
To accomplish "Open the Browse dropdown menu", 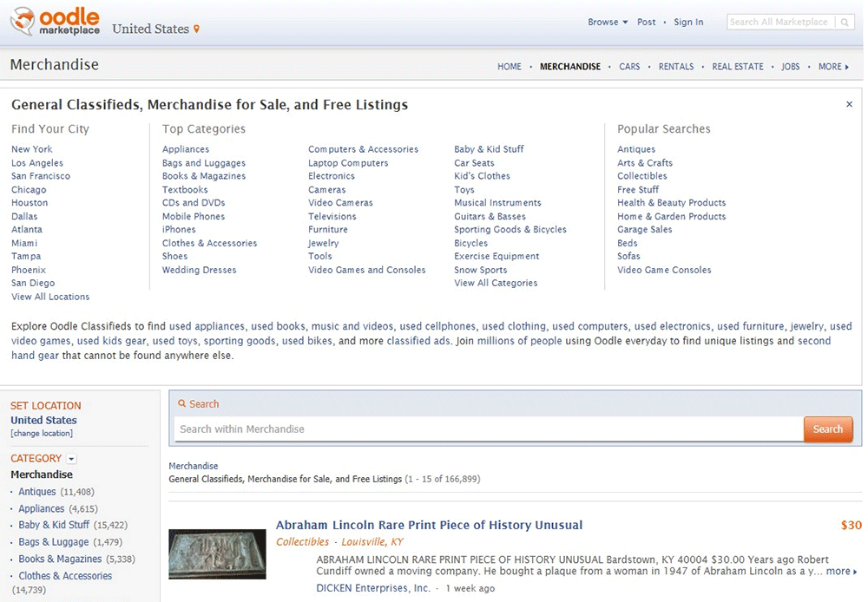I will [608, 23].
